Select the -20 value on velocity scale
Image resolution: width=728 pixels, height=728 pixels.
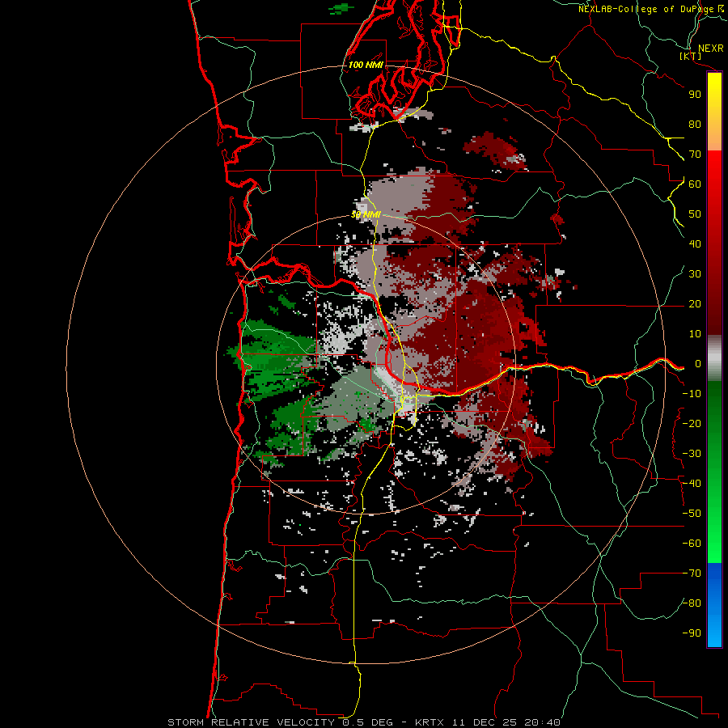692,423
